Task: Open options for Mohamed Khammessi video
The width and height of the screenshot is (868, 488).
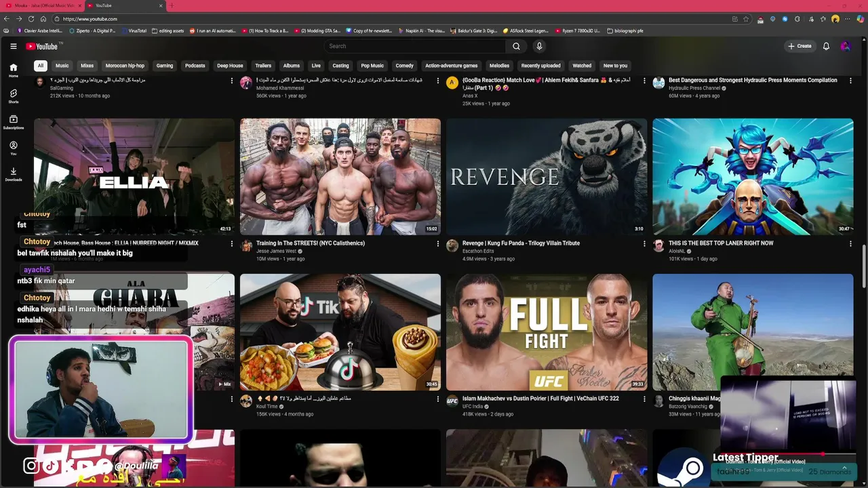Action: pos(438,81)
